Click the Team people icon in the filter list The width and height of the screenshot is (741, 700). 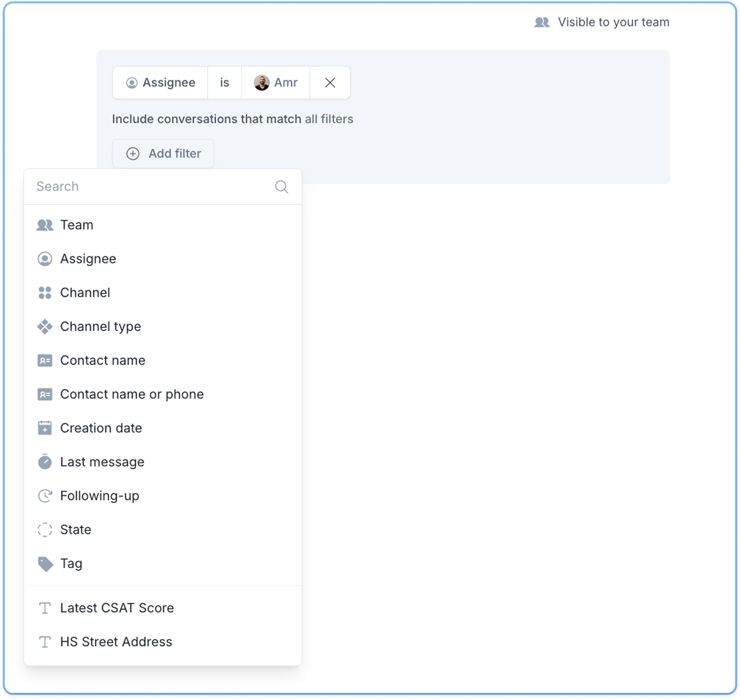(45, 224)
